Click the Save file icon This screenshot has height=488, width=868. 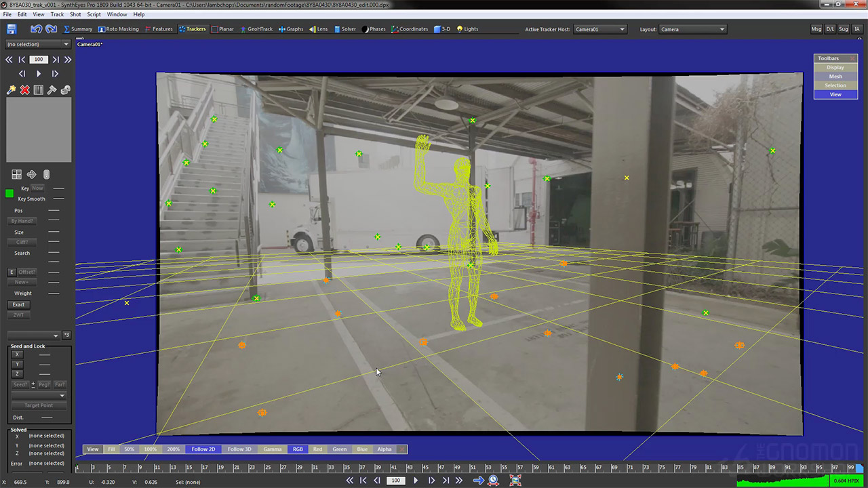point(12,29)
